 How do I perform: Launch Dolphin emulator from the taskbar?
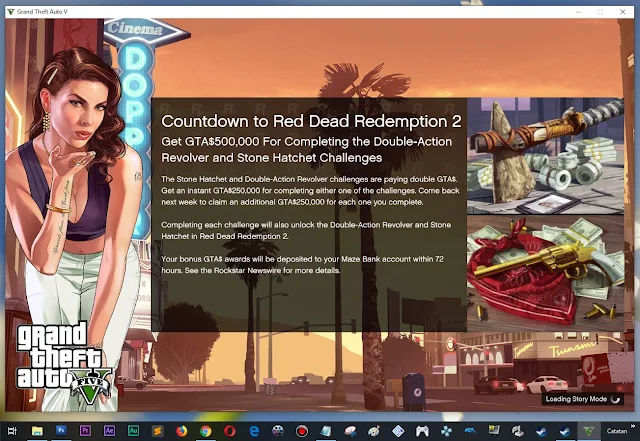470,431
